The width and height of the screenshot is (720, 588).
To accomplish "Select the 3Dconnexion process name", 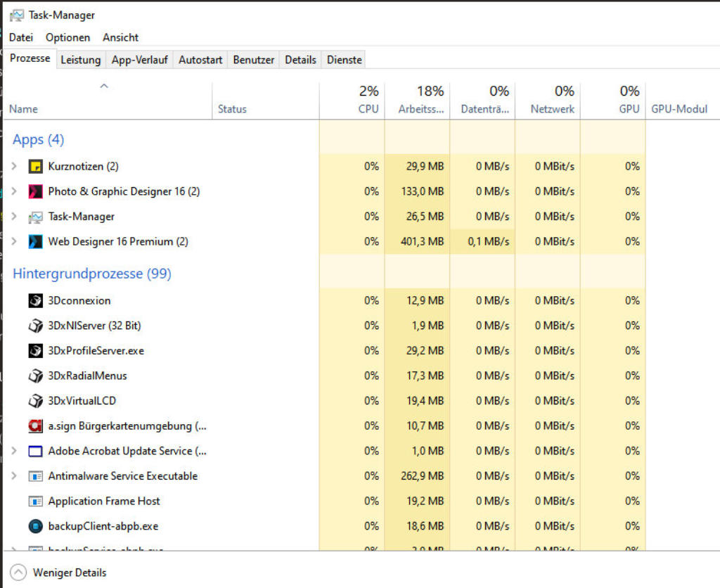I will tap(79, 300).
